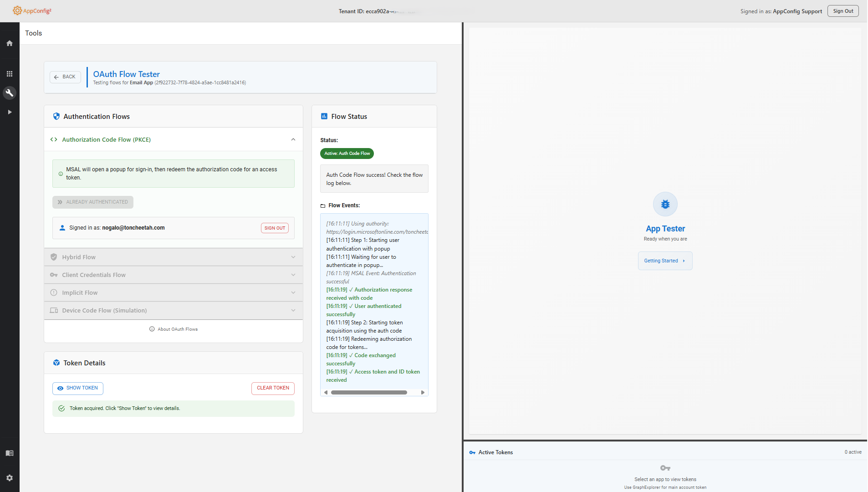Viewport: 868px width, 492px height.
Task: Sign out of nogalo@toncheetah.com account
Action: [275, 228]
